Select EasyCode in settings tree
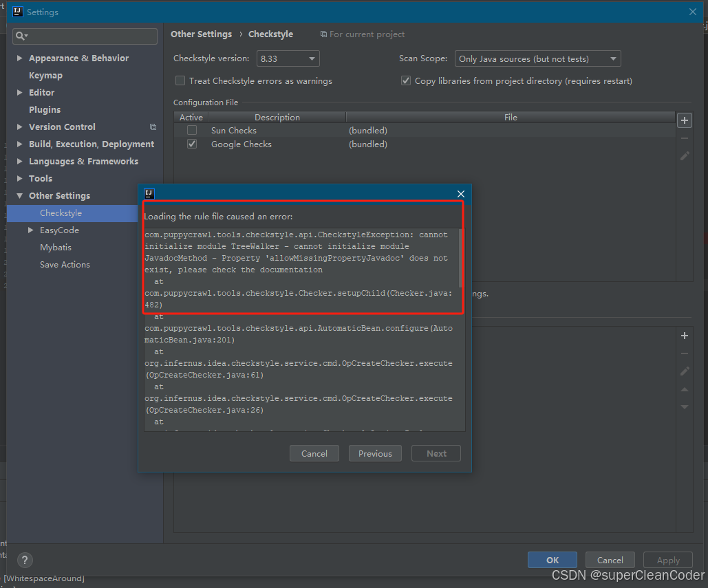 [59, 230]
